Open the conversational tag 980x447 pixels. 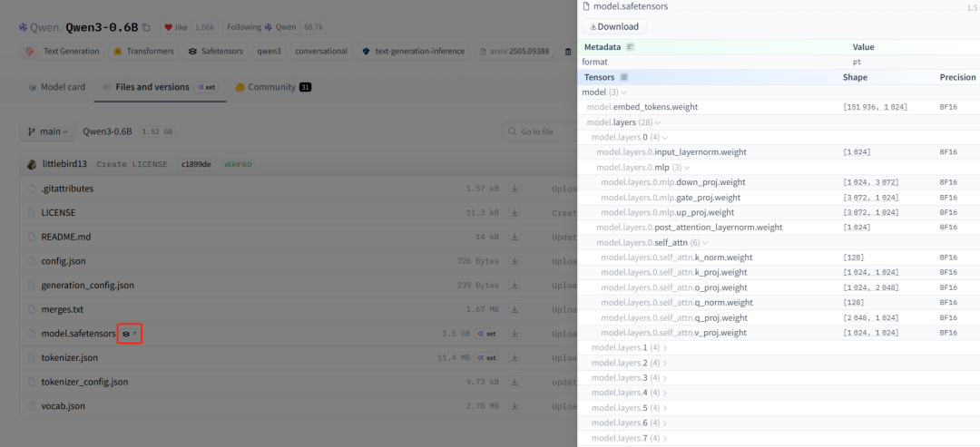(321, 51)
